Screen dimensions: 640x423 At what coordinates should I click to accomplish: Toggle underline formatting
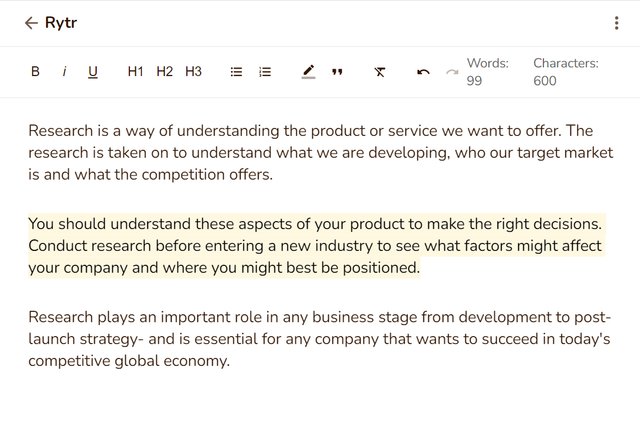[x=93, y=72]
